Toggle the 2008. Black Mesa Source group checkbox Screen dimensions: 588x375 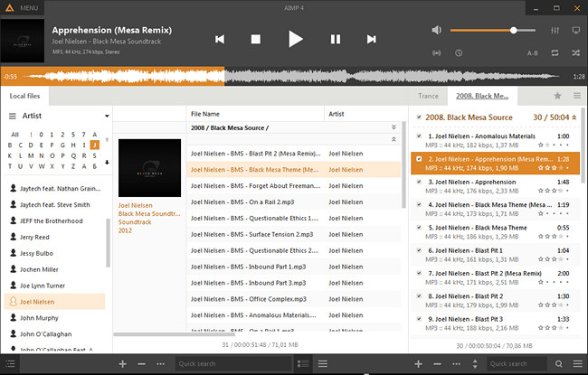pyautogui.click(x=418, y=117)
